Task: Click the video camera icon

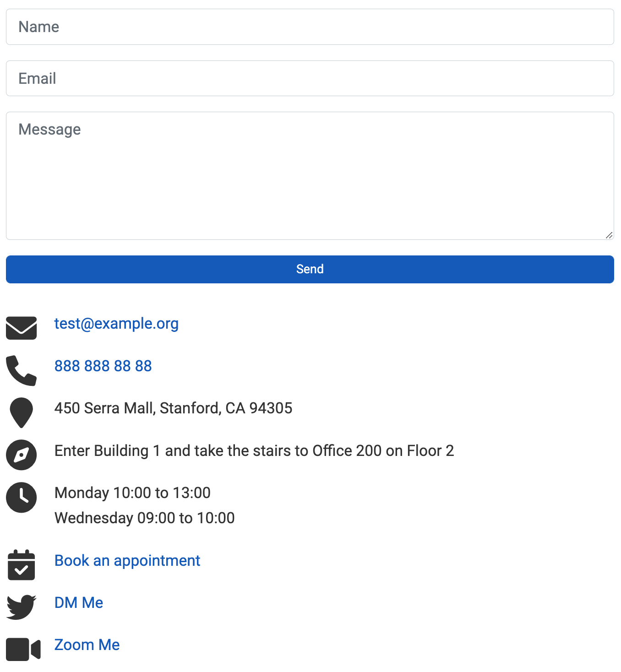Action: tap(23, 649)
